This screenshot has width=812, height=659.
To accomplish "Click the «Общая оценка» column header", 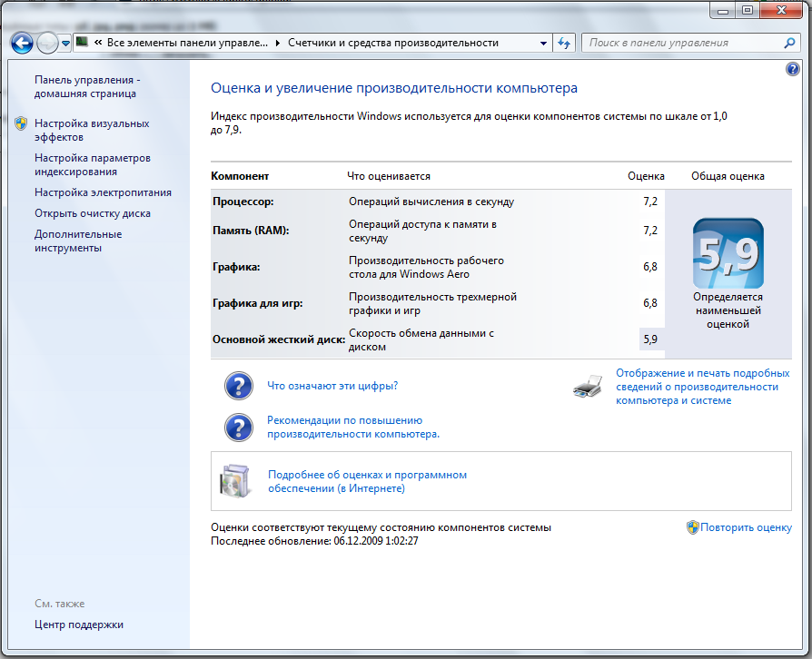I will click(x=728, y=176).
